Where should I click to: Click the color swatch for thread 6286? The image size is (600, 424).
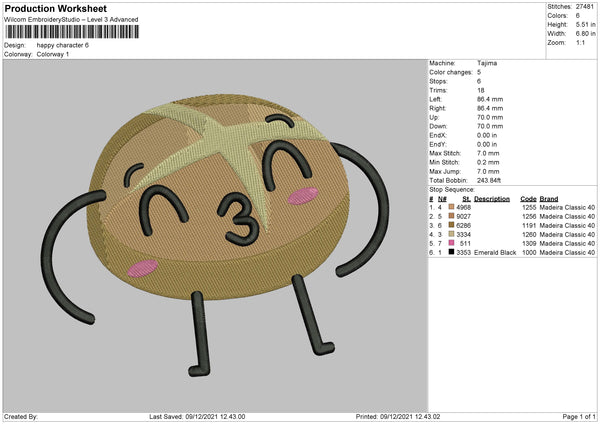(x=451, y=225)
